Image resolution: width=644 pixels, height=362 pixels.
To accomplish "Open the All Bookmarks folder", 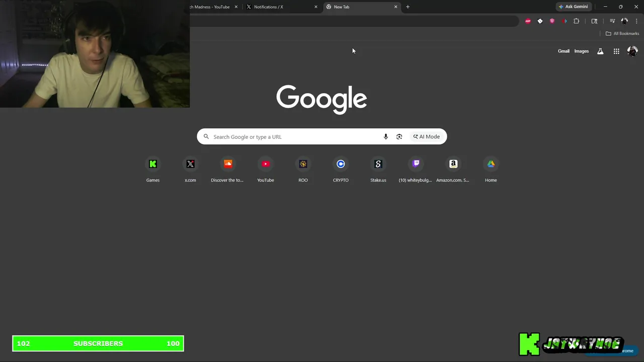I will (622, 34).
